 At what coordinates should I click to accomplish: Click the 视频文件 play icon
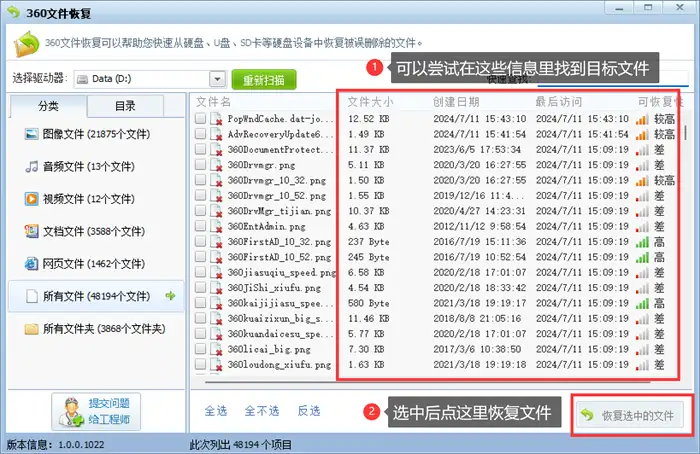point(31,199)
